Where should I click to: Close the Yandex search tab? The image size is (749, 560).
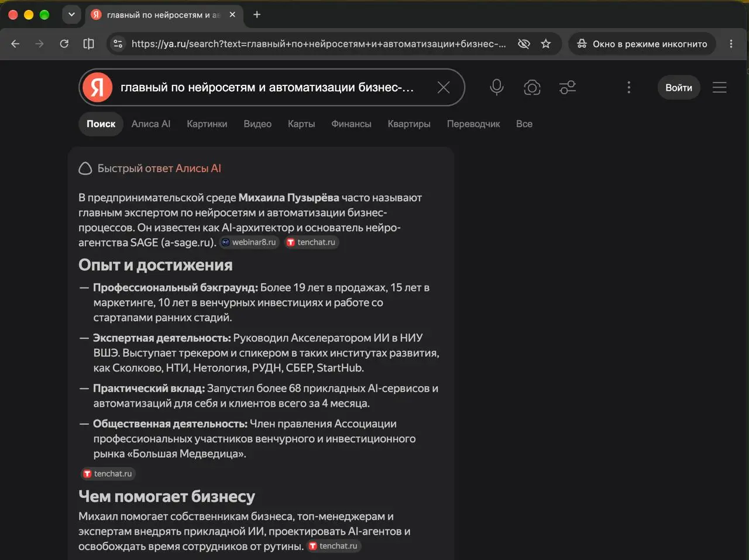[x=232, y=15]
